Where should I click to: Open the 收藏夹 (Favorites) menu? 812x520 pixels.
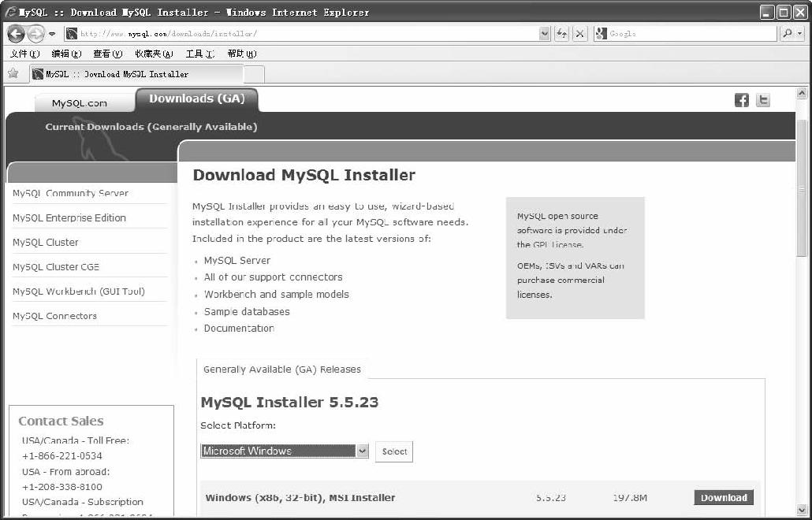[x=154, y=54]
